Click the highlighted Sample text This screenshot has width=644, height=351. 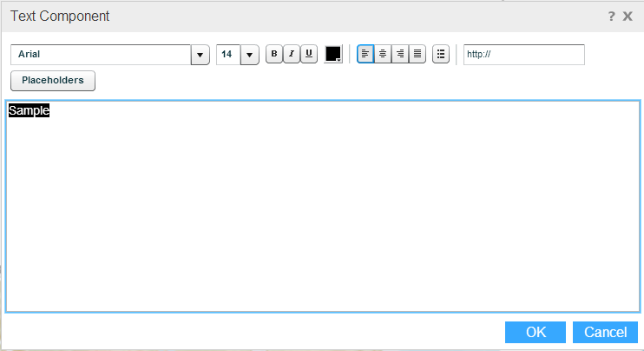click(x=29, y=111)
